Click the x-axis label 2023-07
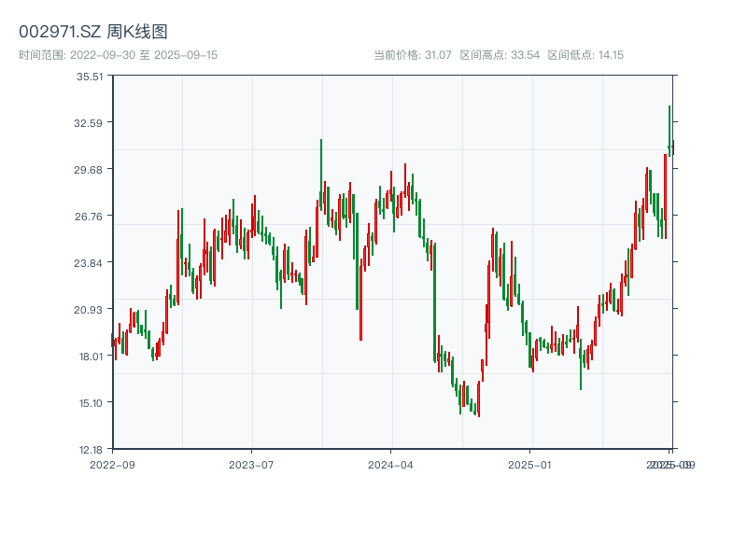747x560 pixels. pyautogui.click(x=251, y=465)
